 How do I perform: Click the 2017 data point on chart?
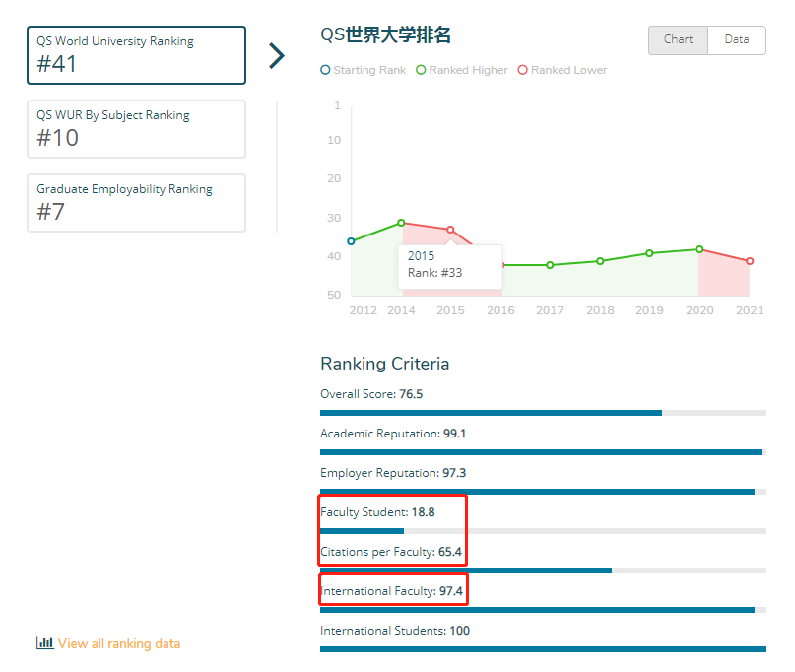coord(550,265)
